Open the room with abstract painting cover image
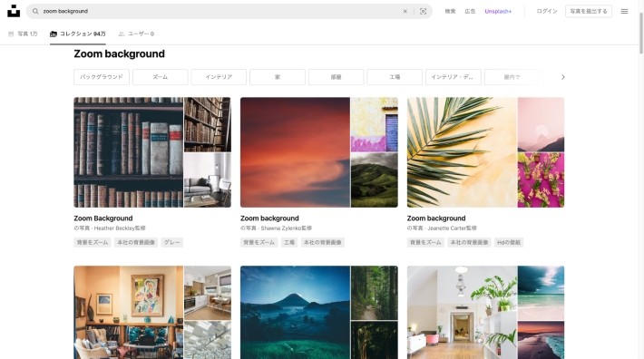The width and height of the screenshot is (644, 359). (128, 312)
